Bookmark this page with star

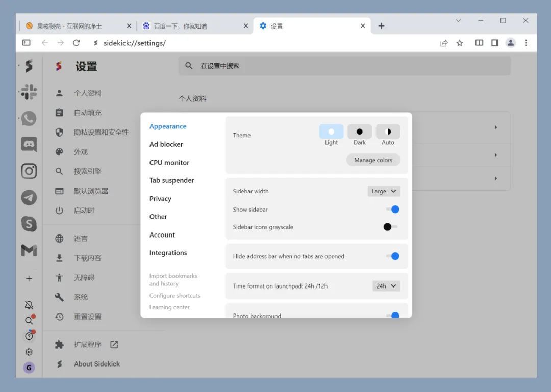point(460,43)
